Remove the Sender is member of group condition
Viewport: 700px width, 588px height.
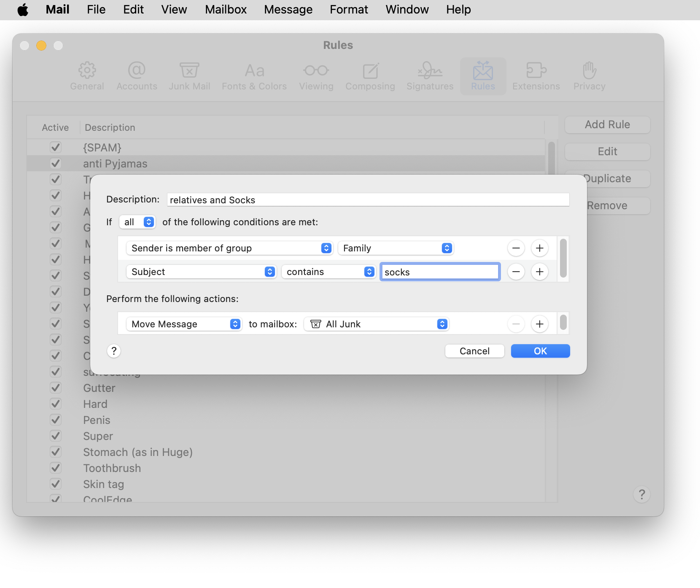(x=516, y=248)
